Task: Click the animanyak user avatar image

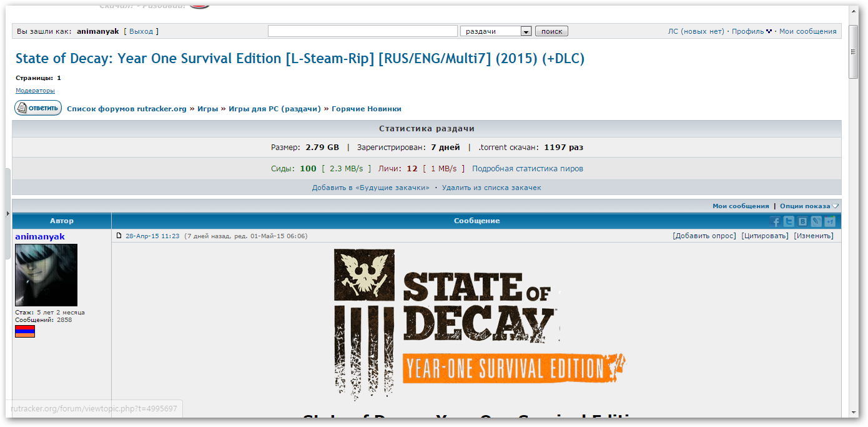Action: [x=46, y=275]
